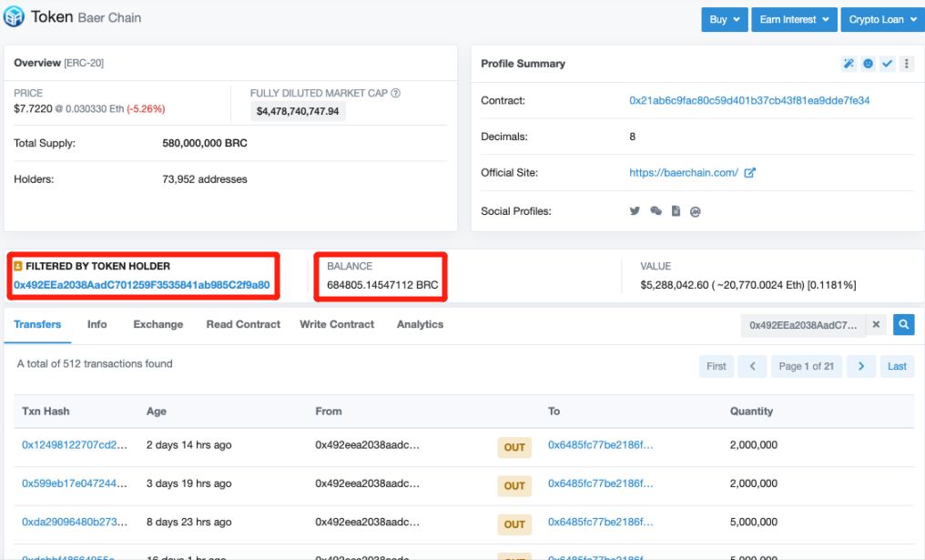This screenshot has width=925, height=560.
Task: Click the magic wand update icon in Profile Summary
Action: (849, 64)
